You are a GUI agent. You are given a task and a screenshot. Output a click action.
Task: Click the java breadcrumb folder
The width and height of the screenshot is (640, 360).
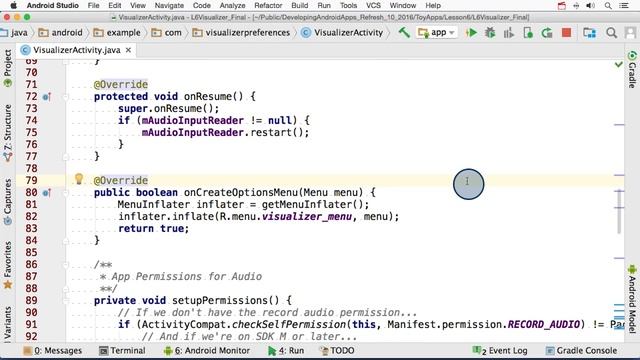coord(14,33)
